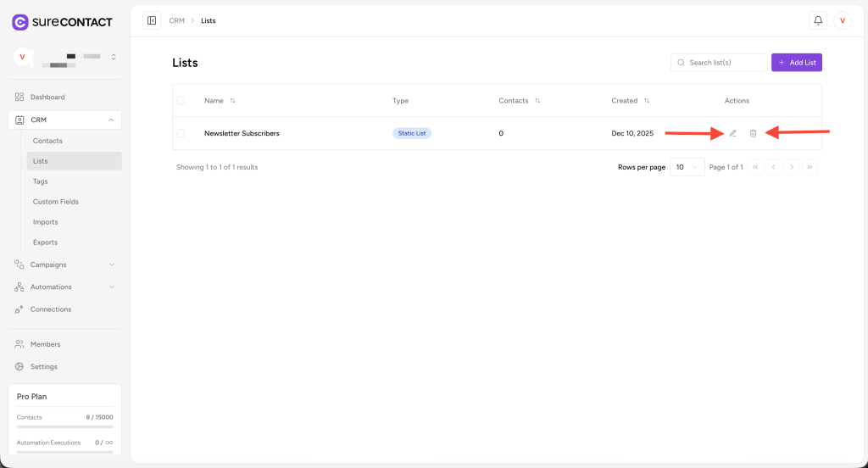The height and width of the screenshot is (468, 868).
Task: Check the Newsletter Subscribers row checkbox
Action: [x=181, y=133]
